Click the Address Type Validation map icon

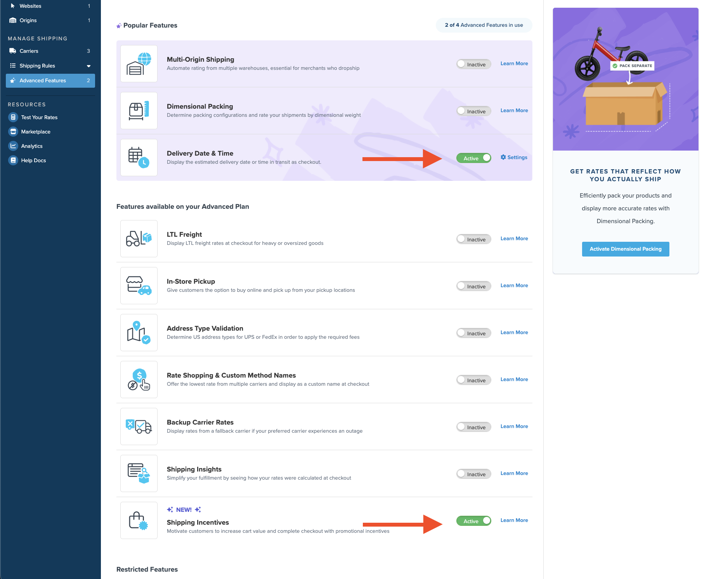coord(139,333)
